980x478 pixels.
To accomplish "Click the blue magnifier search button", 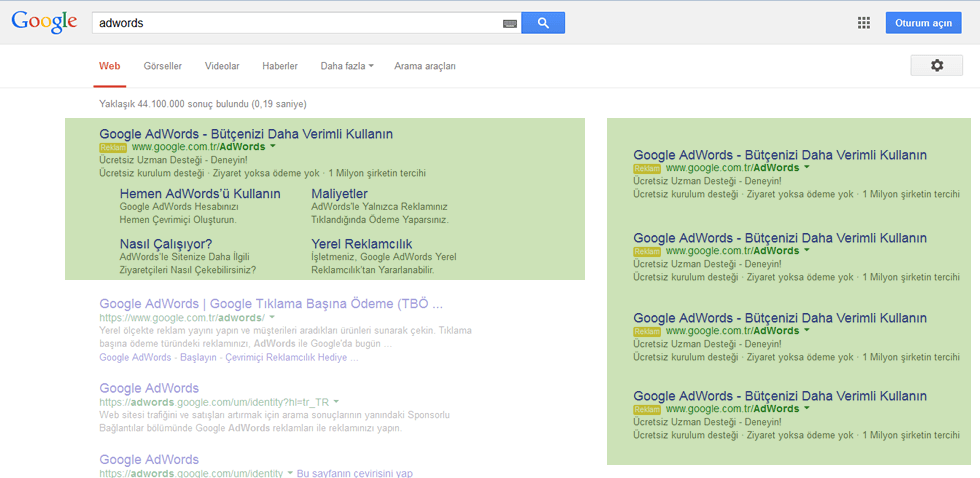I will click(x=543, y=23).
